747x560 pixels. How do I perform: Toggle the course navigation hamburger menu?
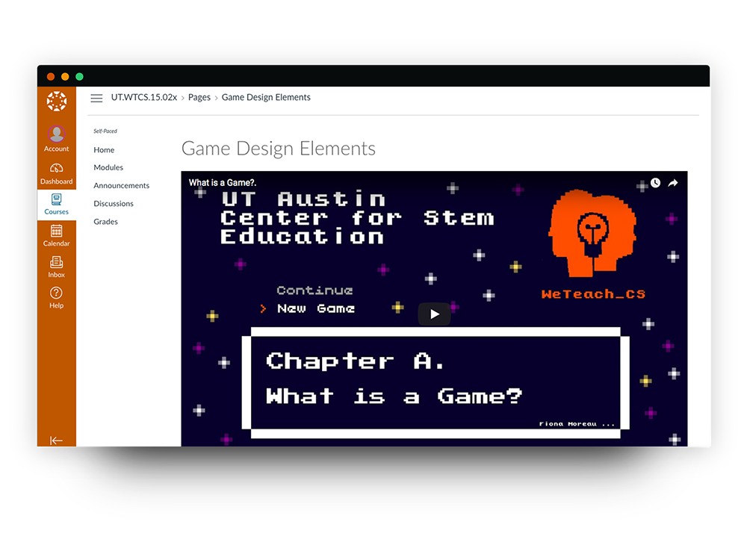(96, 98)
